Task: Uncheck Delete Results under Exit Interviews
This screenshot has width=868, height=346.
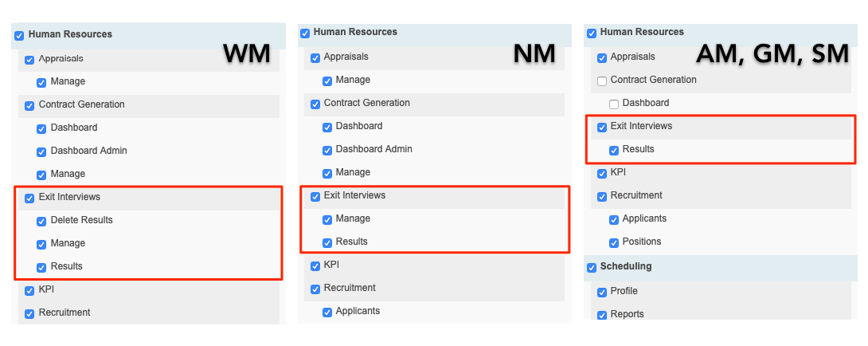Action: 41,222
